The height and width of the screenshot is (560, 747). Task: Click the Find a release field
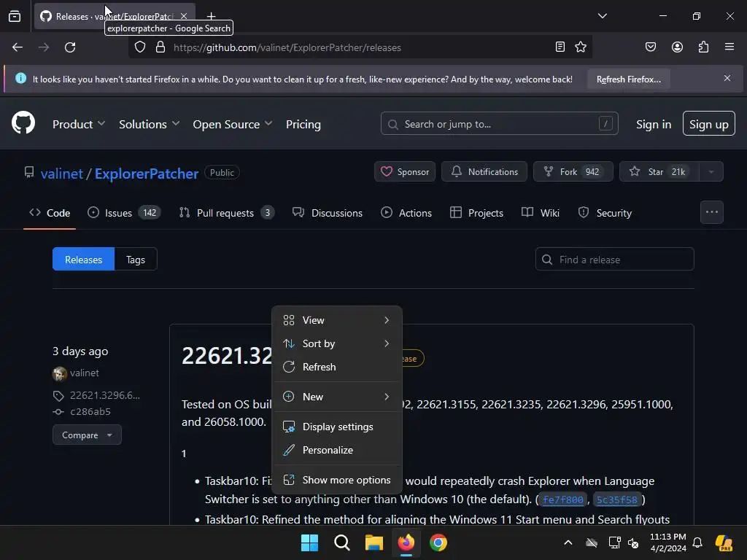614,259
